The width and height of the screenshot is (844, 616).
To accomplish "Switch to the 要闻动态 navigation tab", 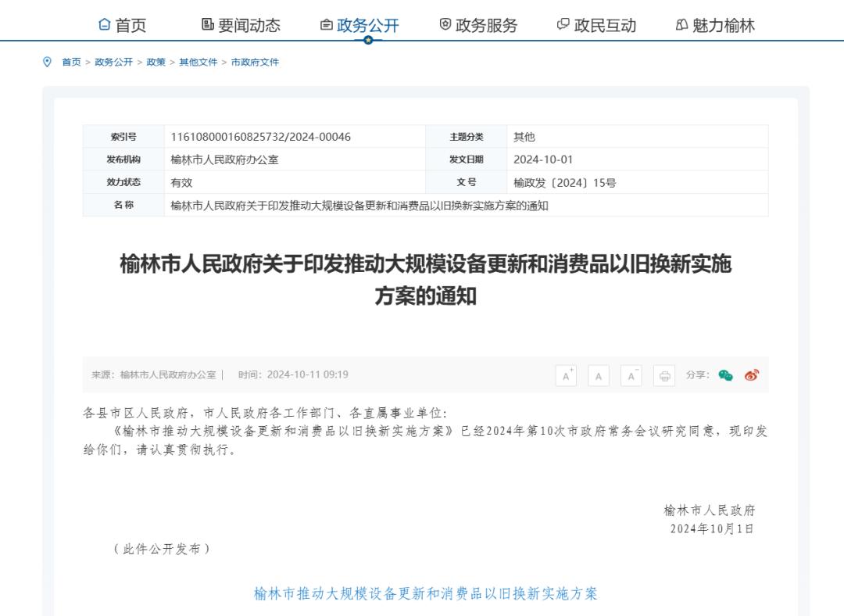I will (241, 25).
